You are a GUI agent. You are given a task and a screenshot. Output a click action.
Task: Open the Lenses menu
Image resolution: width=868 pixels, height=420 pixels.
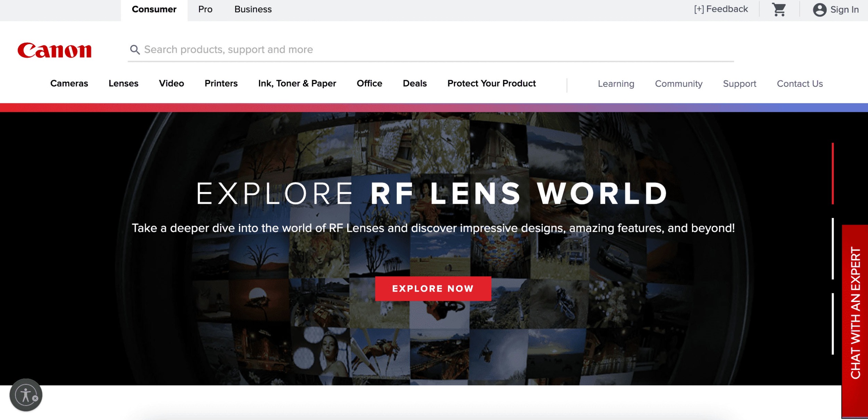pyautogui.click(x=123, y=83)
